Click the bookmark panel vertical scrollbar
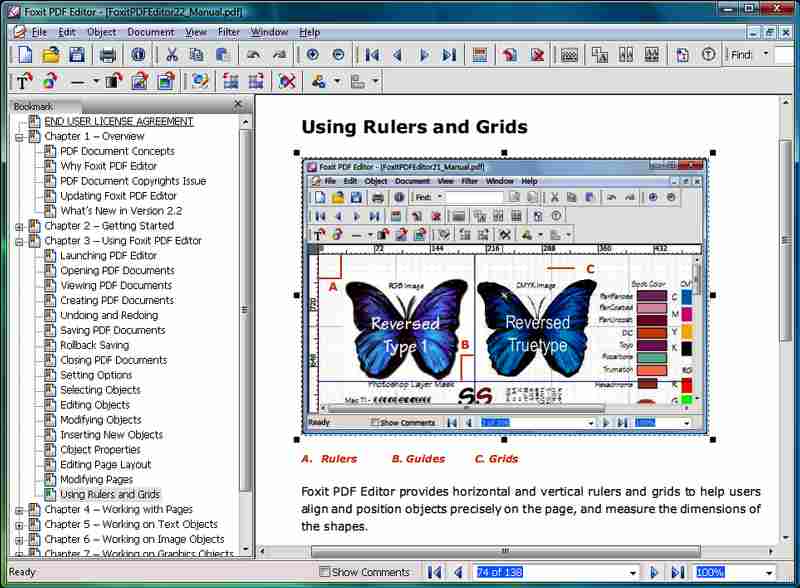800x588 pixels. pyautogui.click(x=245, y=309)
